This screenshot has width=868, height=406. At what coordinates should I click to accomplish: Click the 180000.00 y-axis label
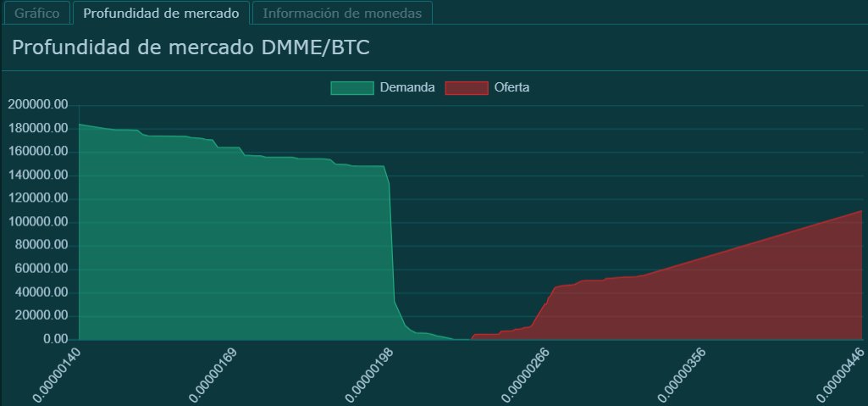[x=37, y=128]
